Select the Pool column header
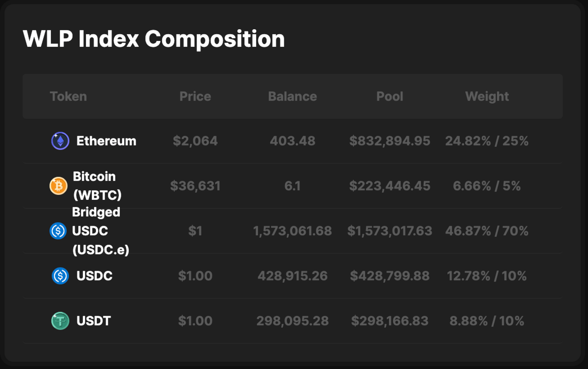This screenshot has width=588, height=369. point(390,96)
